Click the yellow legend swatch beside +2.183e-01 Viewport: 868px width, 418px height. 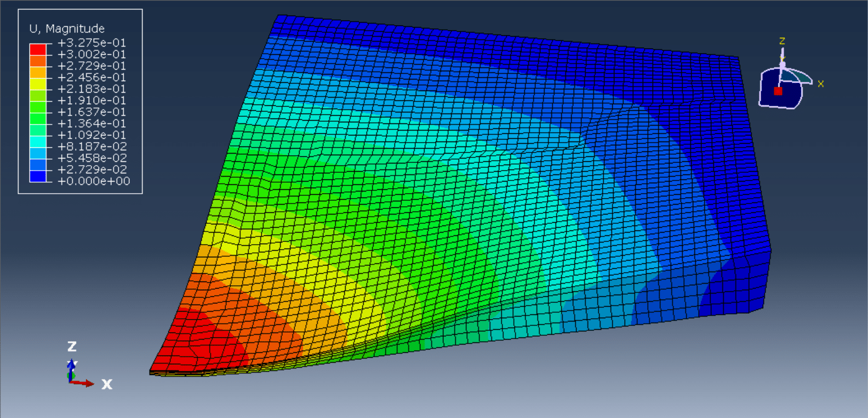click(38, 83)
